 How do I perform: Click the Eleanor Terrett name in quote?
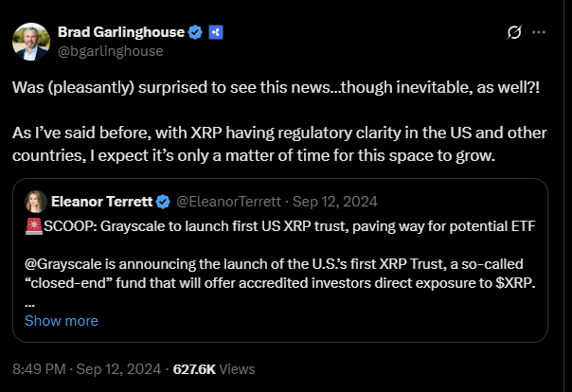(x=101, y=202)
